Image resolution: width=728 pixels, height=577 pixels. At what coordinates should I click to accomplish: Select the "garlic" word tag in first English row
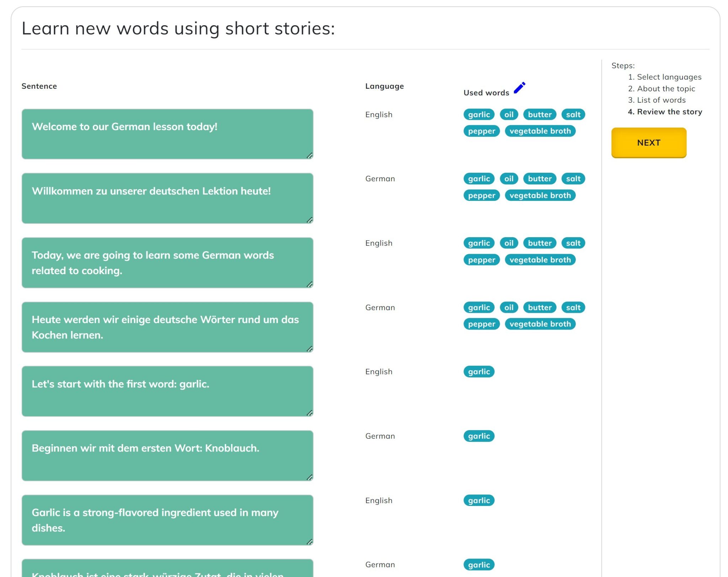478,114
